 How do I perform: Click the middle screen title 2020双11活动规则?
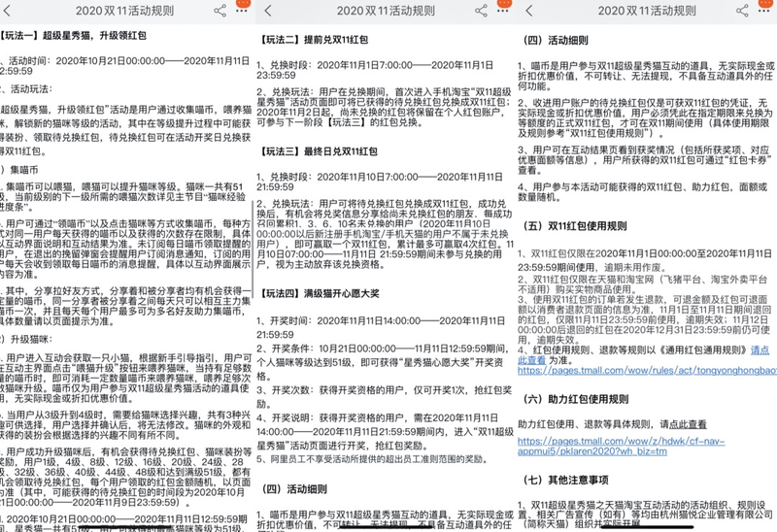(386, 11)
